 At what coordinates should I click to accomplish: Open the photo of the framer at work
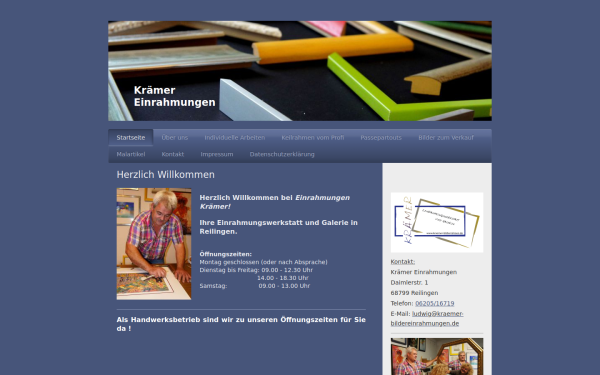[154, 244]
